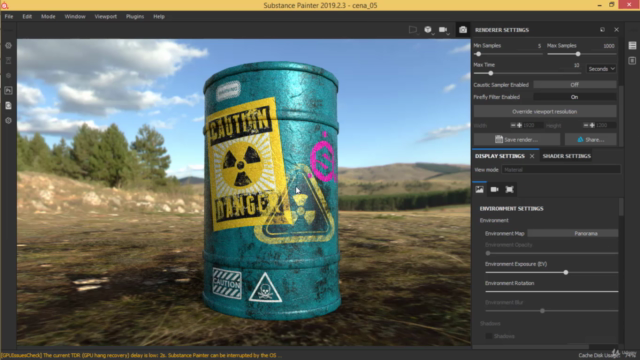
Task: Open the Seconds unit dropdown
Action: point(602,69)
